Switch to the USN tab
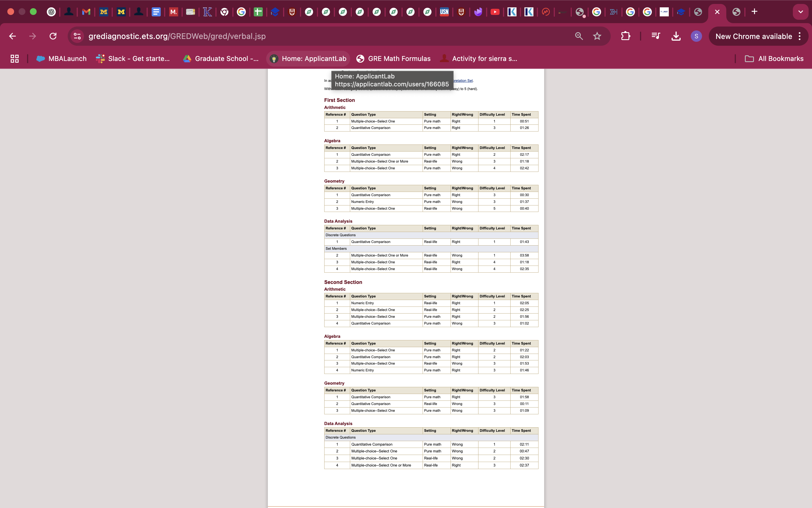 coord(444,12)
